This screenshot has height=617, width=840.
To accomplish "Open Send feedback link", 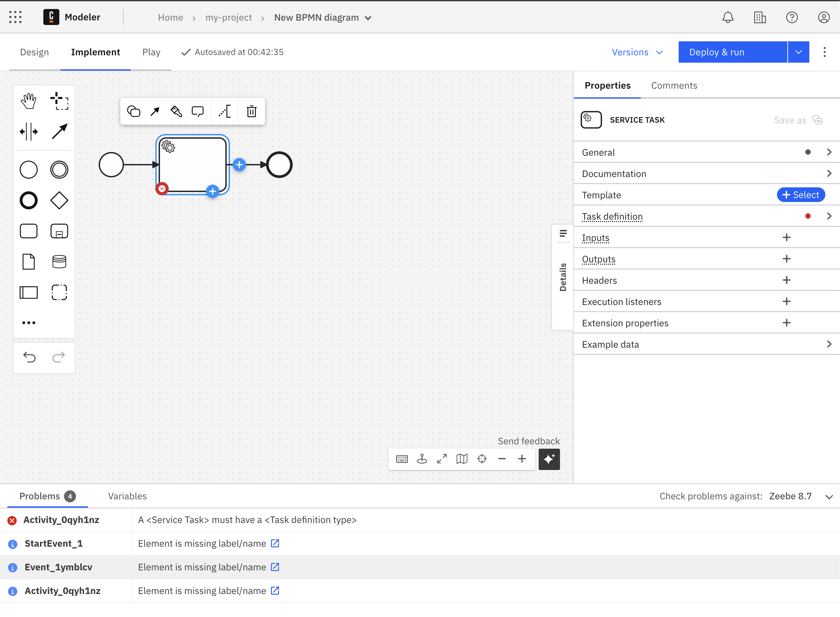I will pos(529,441).
